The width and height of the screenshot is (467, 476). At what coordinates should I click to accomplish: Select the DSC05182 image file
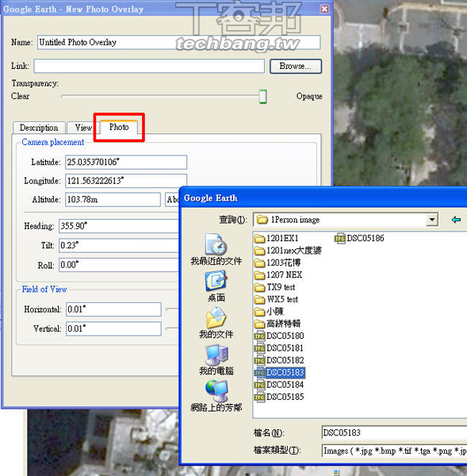279,360
